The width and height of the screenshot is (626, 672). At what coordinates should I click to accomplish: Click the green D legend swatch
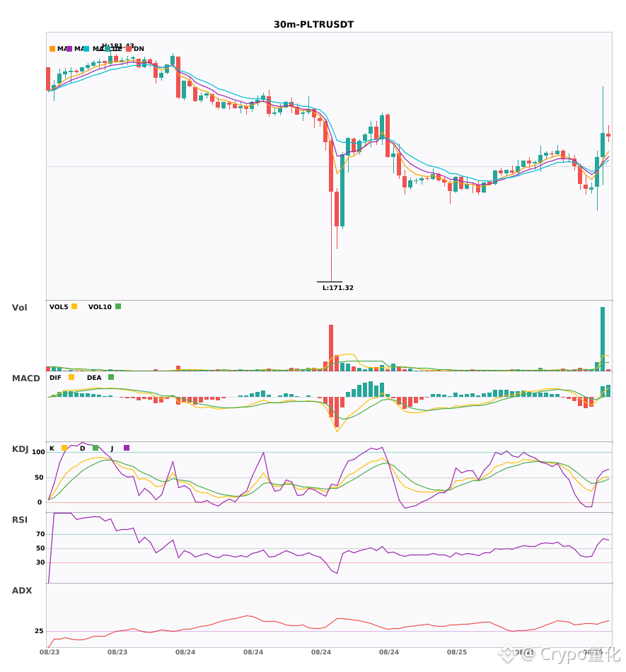point(95,448)
